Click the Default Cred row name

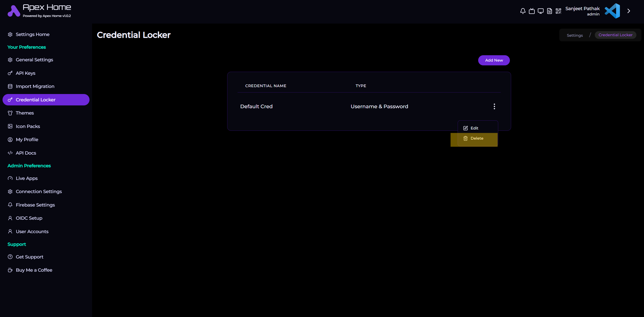pos(256,106)
